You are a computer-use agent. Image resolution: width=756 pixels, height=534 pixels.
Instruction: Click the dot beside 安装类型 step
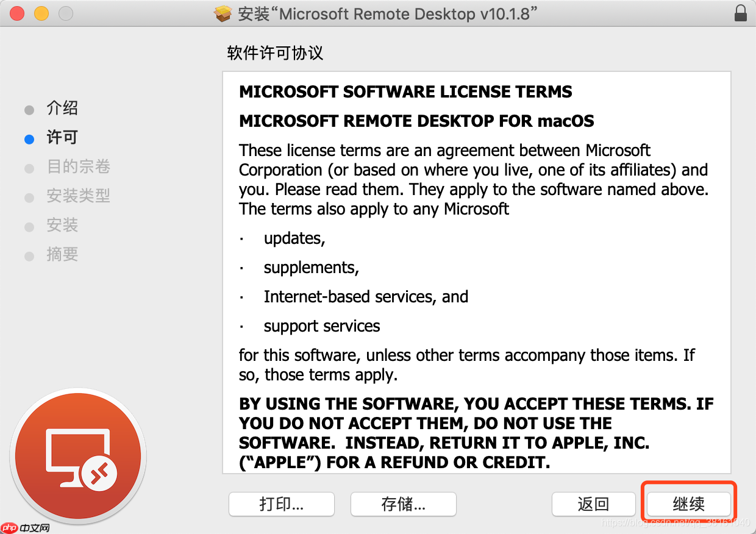tap(29, 198)
